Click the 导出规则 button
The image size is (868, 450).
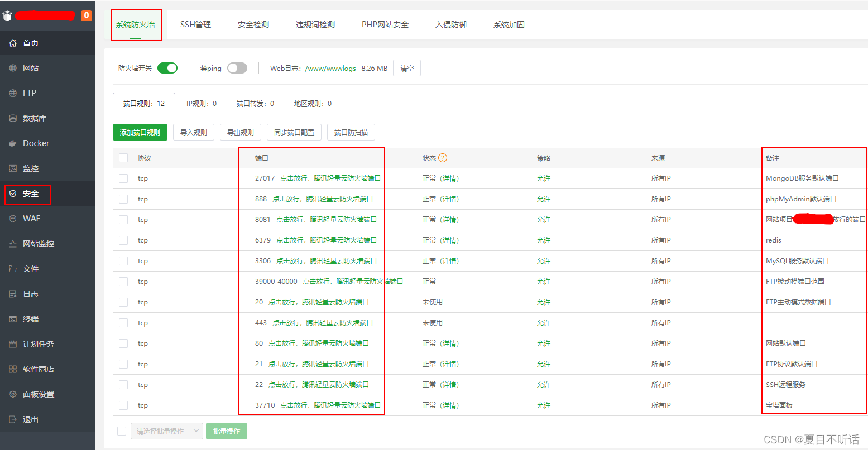pyautogui.click(x=241, y=132)
